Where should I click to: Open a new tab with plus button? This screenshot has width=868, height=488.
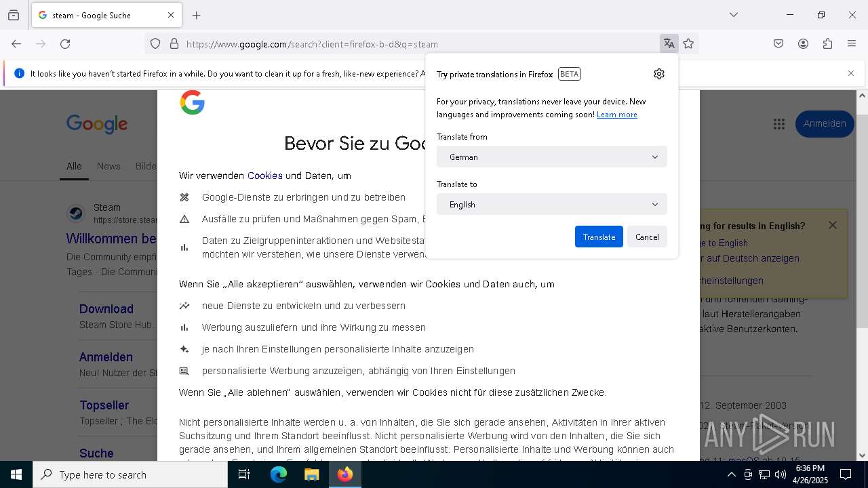tap(197, 15)
